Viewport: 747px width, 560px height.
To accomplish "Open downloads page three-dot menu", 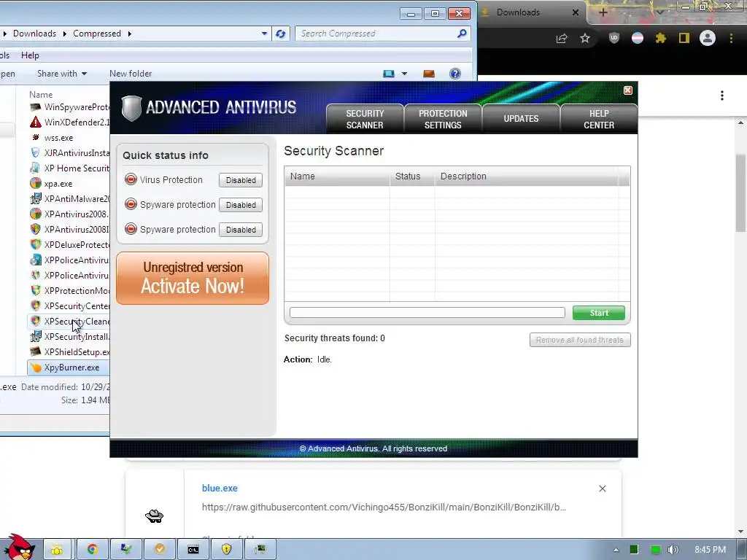I will coord(722,96).
